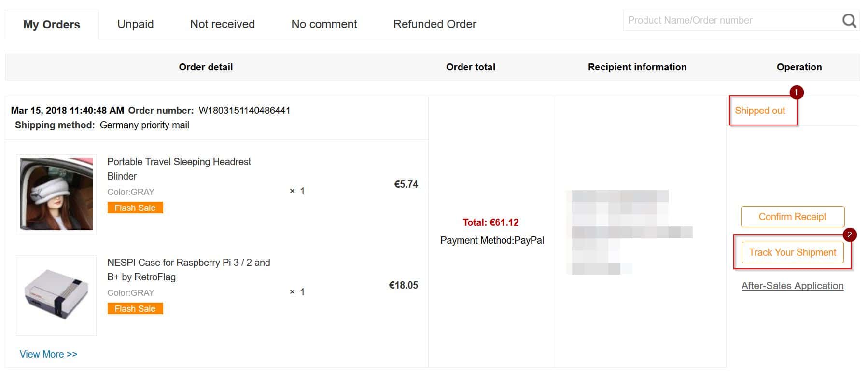The height and width of the screenshot is (374, 868).
Task: Click the headrest Flash Sale badge
Action: [x=135, y=208]
